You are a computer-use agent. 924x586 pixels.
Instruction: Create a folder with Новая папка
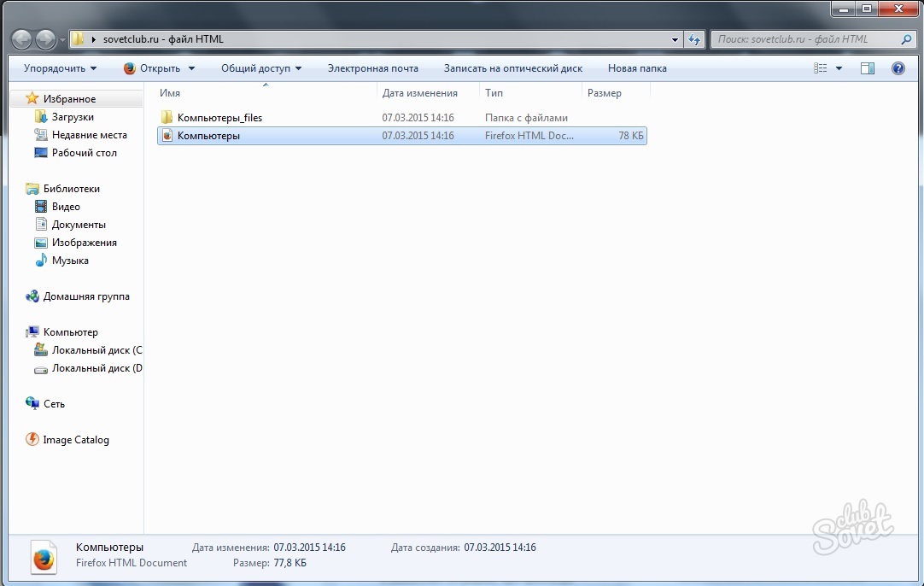637,68
